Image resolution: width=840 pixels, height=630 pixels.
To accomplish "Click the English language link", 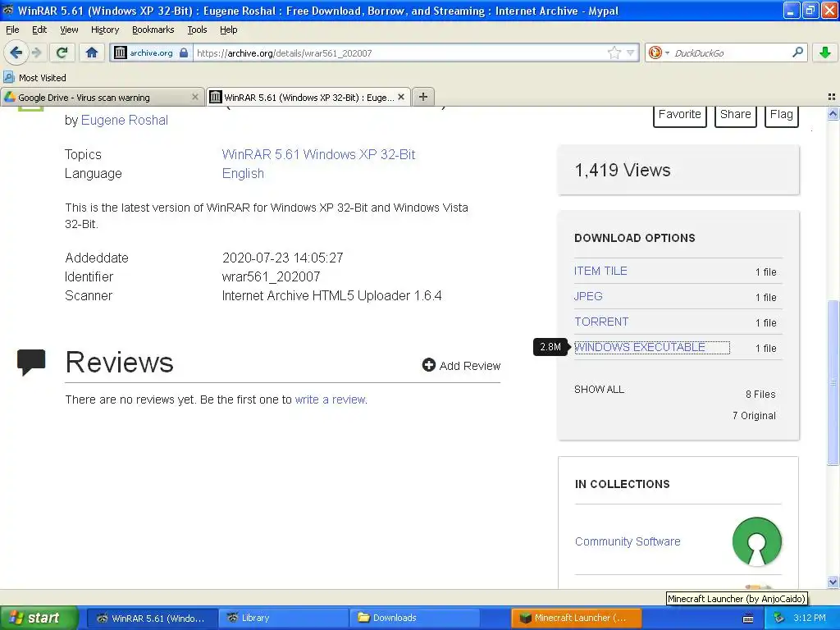I will coord(243,174).
